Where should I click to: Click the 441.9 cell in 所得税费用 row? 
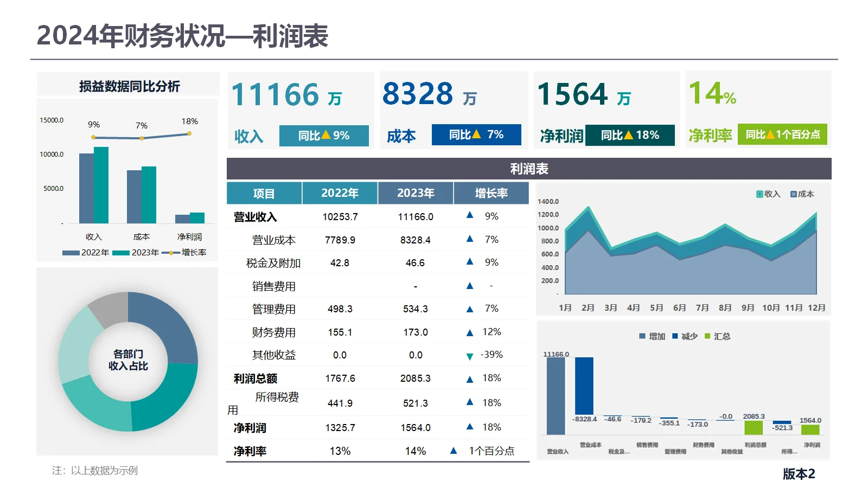(340, 403)
